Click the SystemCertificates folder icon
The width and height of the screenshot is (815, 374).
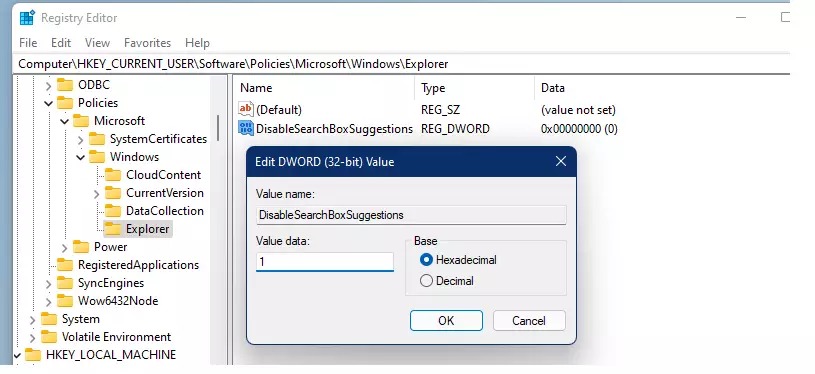coord(97,139)
